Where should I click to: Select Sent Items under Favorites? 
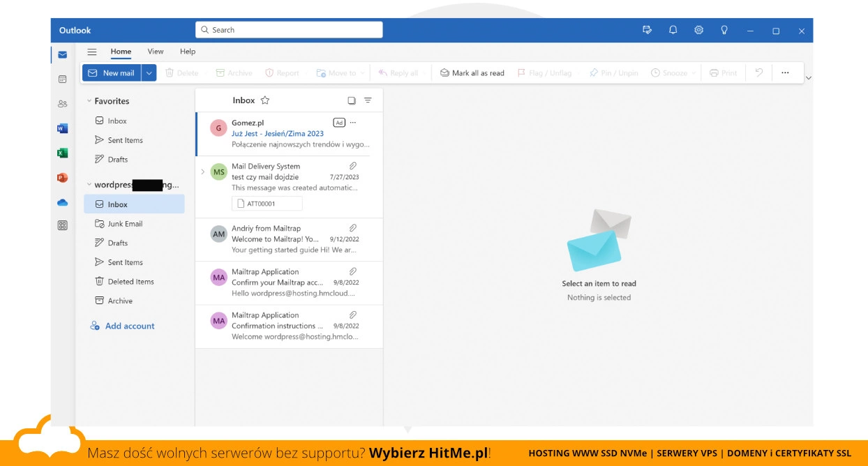(134, 140)
